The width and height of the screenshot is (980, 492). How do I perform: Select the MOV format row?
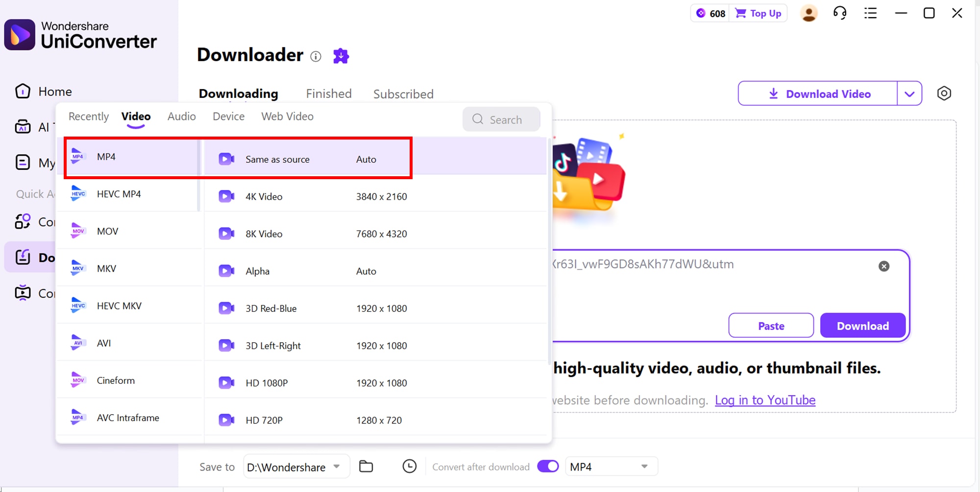pos(130,231)
